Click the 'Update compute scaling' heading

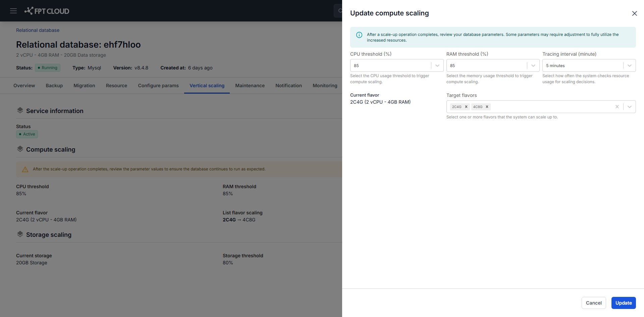tap(389, 13)
